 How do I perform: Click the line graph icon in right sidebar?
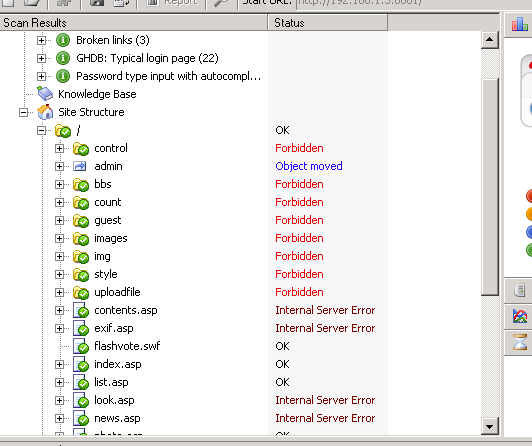[520, 316]
